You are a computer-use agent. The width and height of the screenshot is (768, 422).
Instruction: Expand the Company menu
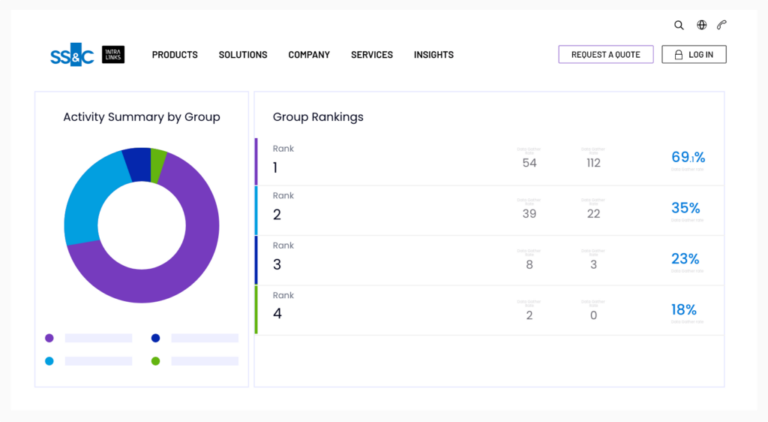pyautogui.click(x=309, y=55)
